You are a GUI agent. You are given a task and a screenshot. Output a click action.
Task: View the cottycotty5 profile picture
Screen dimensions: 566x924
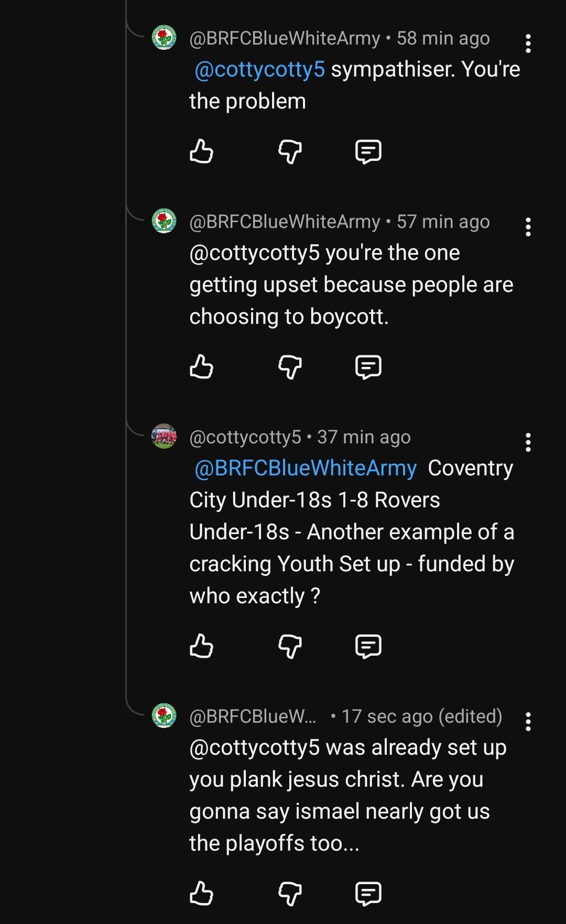point(164,436)
